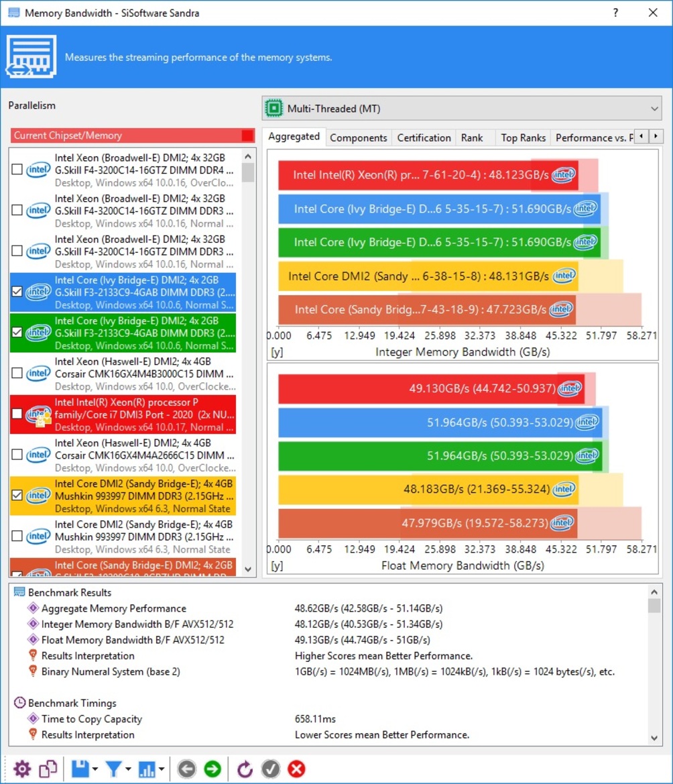This screenshot has width=673, height=784.
Task: Check the Broadwell-E DDR3 entry below the DDR4 one
Action: (x=17, y=210)
